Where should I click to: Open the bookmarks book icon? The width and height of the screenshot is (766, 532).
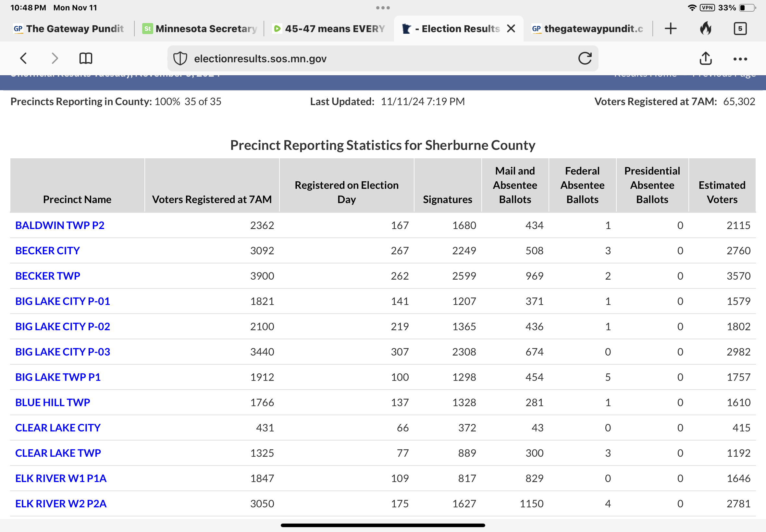[86, 58]
